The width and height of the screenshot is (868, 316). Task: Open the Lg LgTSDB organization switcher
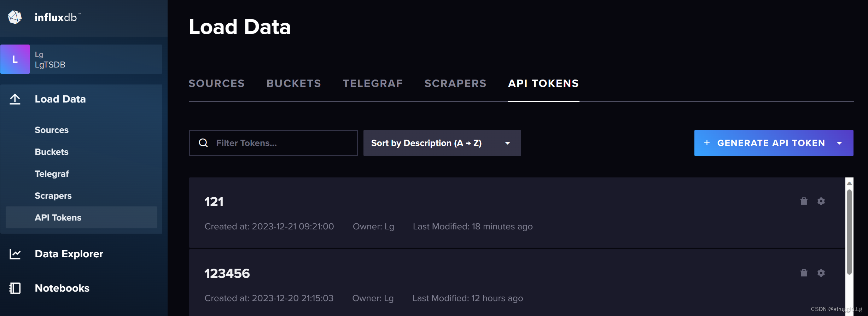coord(81,59)
